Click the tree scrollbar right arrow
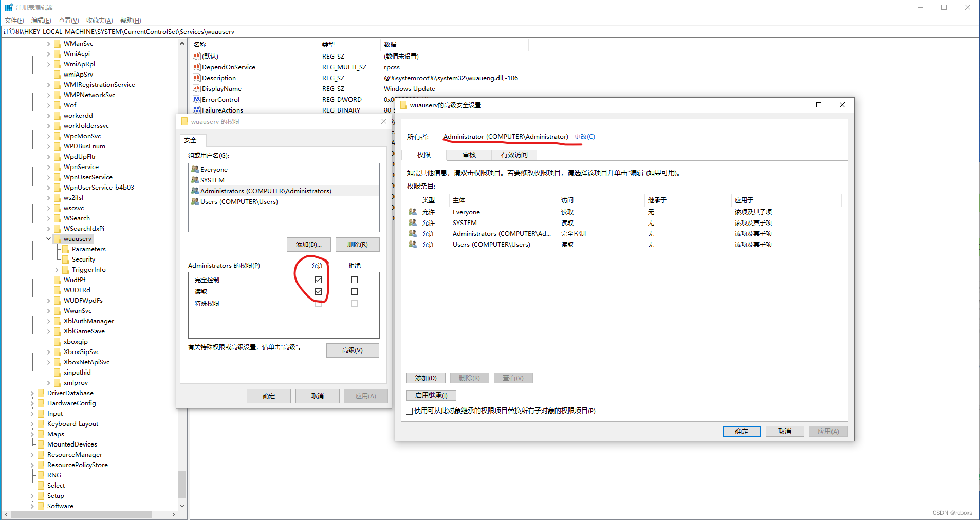Image resolution: width=980 pixels, height=520 pixels. pos(174,514)
